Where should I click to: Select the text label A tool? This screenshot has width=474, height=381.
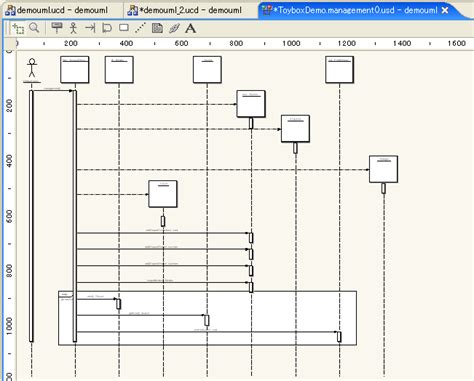[190, 28]
